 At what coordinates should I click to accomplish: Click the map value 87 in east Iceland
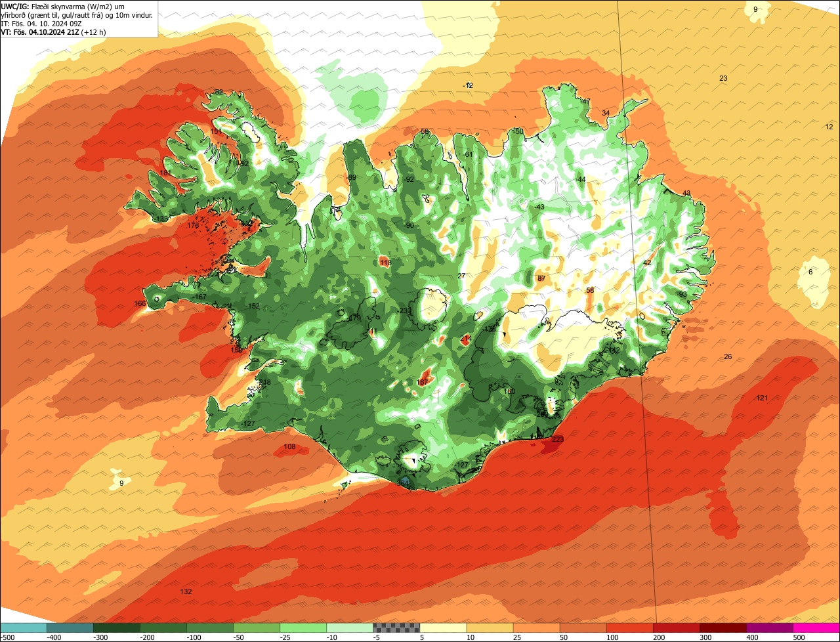541,278
